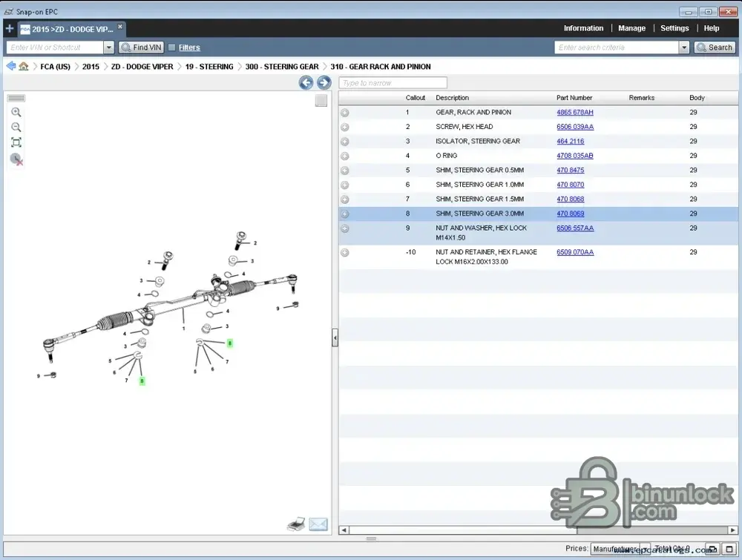Navigate to 19 - STEERING breadcrumb
Viewport: 742px width, 560px height.
pyautogui.click(x=209, y=67)
